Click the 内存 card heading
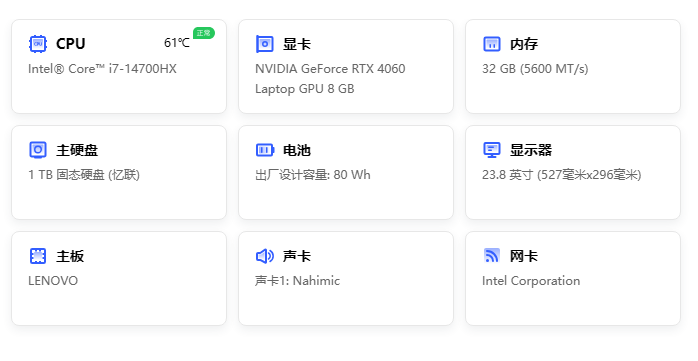698x361 pixels. coord(524,44)
